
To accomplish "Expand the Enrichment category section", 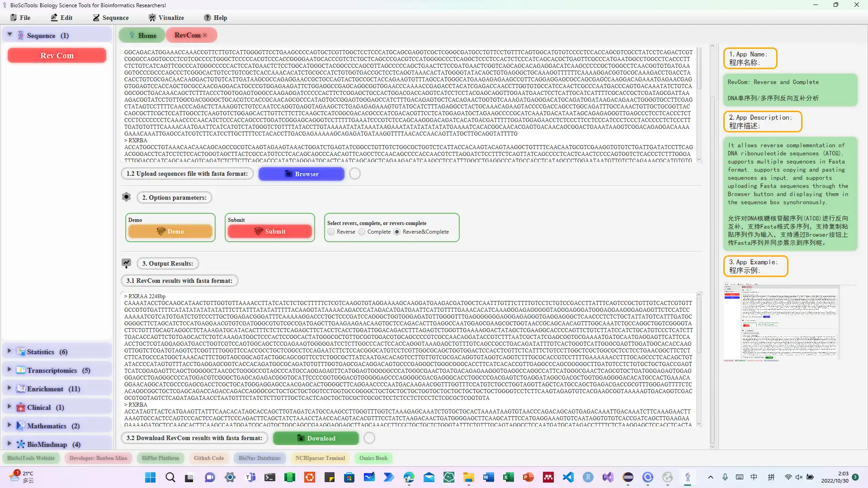I will point(9,389).
